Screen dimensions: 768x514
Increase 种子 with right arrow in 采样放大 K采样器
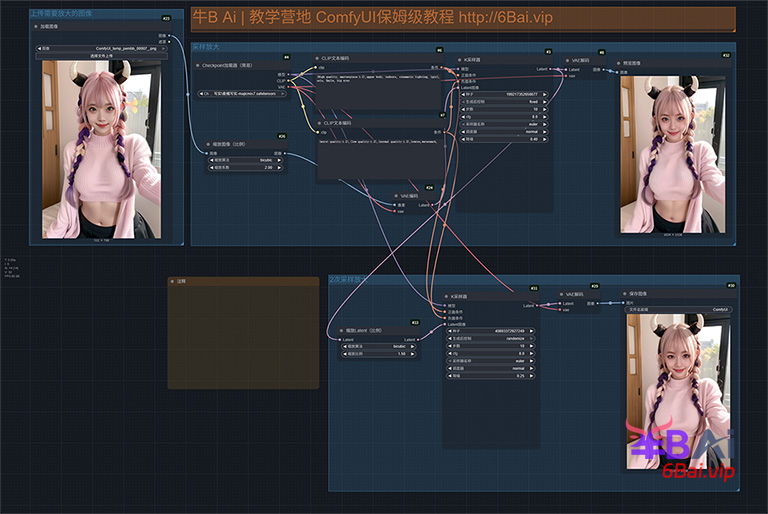pos(544,95)
